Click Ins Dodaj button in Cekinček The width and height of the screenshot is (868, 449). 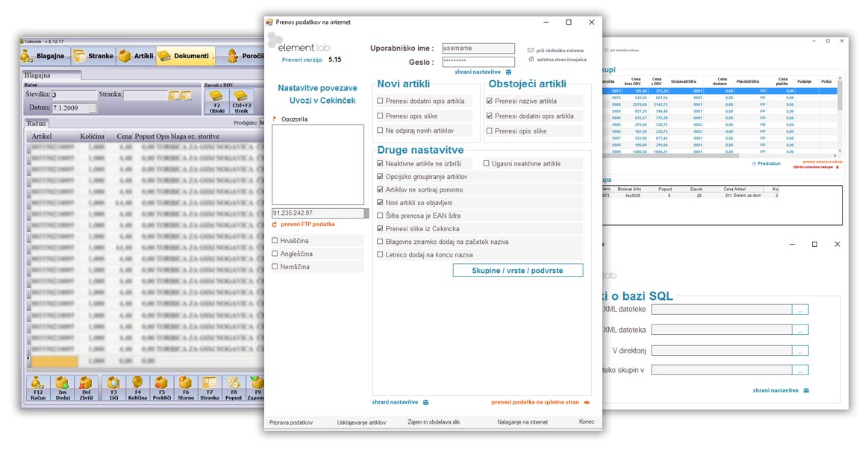pos(62,388)
